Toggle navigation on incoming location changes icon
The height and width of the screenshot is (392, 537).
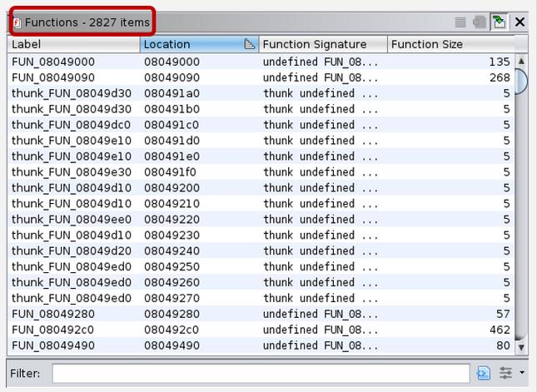[500, 22]
